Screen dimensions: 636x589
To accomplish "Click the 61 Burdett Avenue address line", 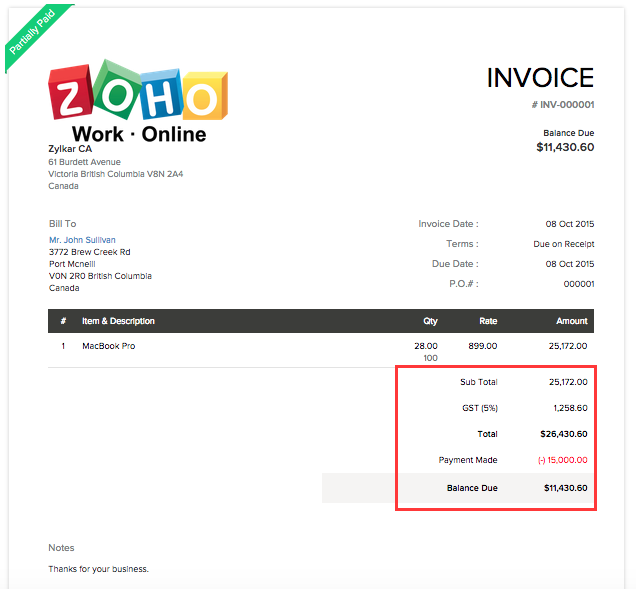I will pyautogui.click(x=84, y=162).
